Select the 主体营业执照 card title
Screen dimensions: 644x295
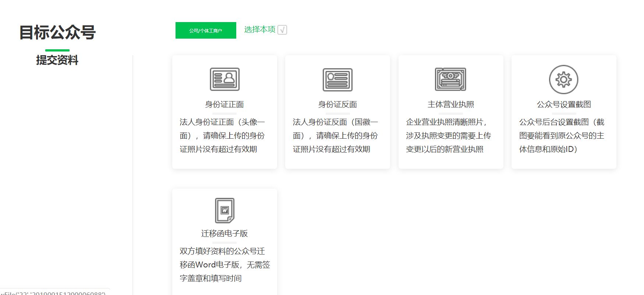pos(451,104)
